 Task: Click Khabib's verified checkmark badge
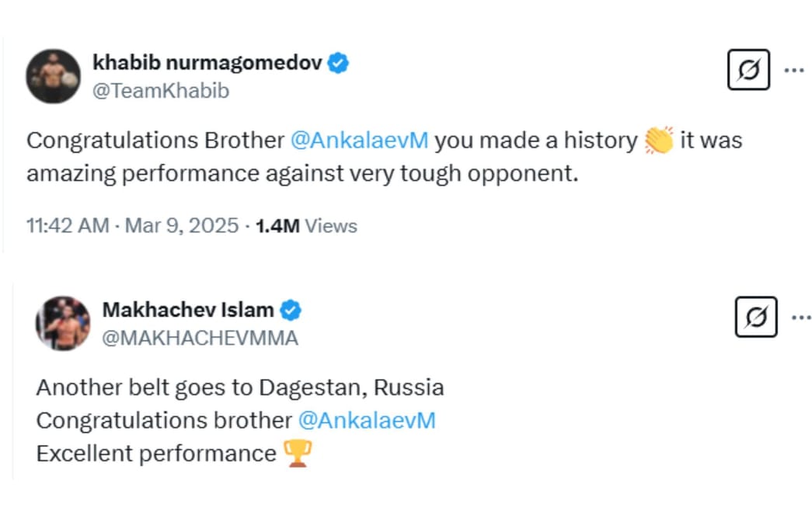tap(337, 63)
